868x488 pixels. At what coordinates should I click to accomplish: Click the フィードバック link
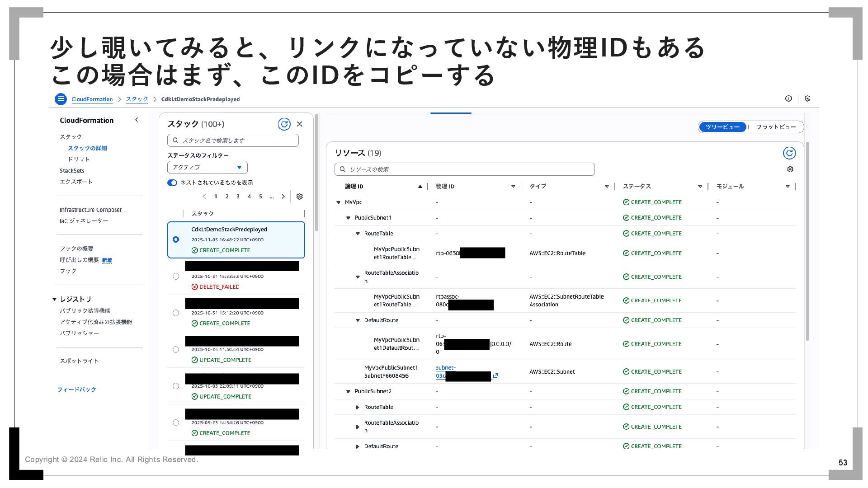pos(76,389)
